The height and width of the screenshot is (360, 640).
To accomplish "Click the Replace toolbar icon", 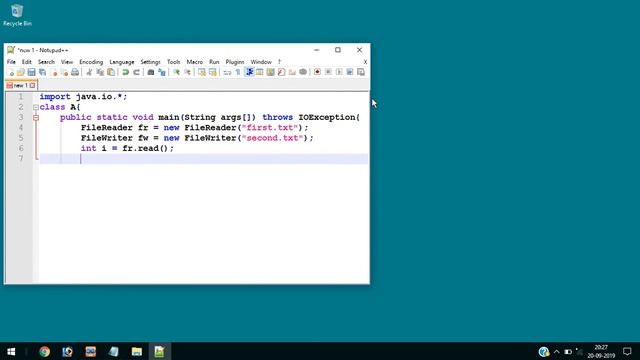I will pos(162,72).
